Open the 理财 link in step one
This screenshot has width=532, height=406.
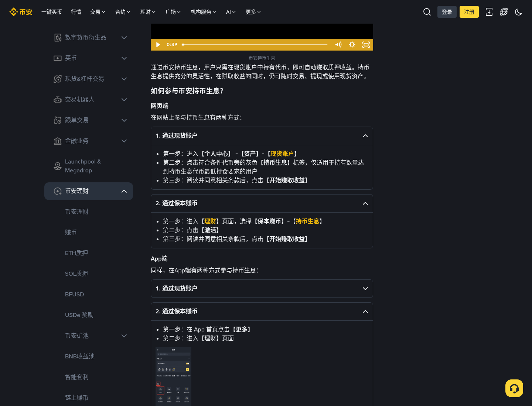tap(210, 221)
